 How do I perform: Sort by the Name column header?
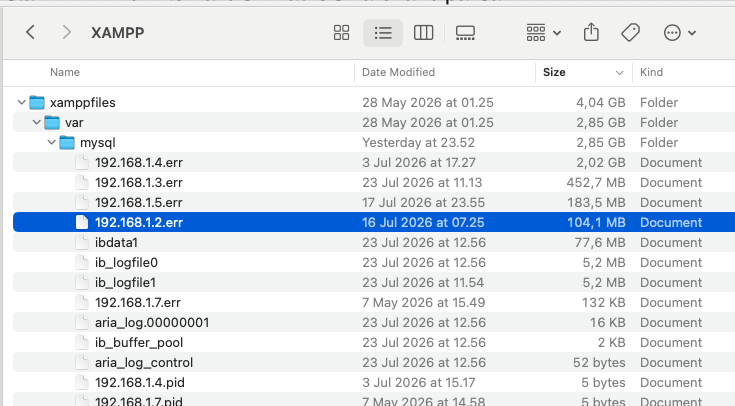coord(65,72)
